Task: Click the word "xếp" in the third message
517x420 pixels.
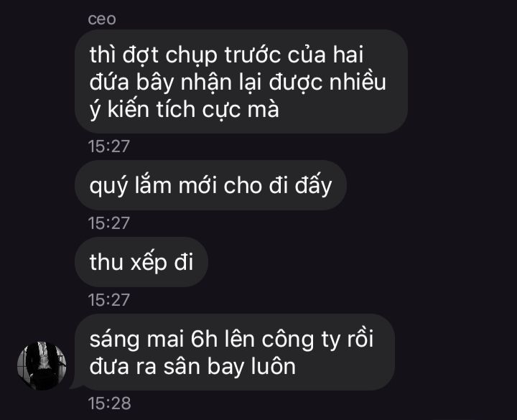Action: point(149,263)
